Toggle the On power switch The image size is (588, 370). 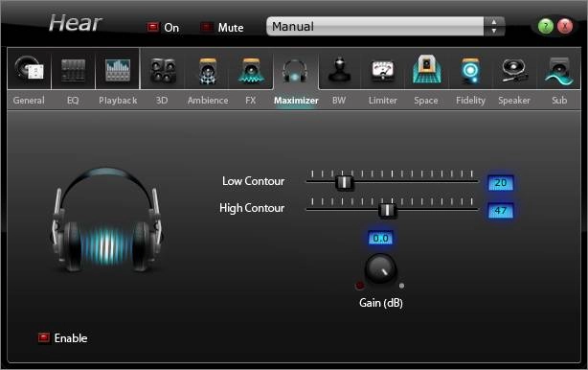point(152,27)
